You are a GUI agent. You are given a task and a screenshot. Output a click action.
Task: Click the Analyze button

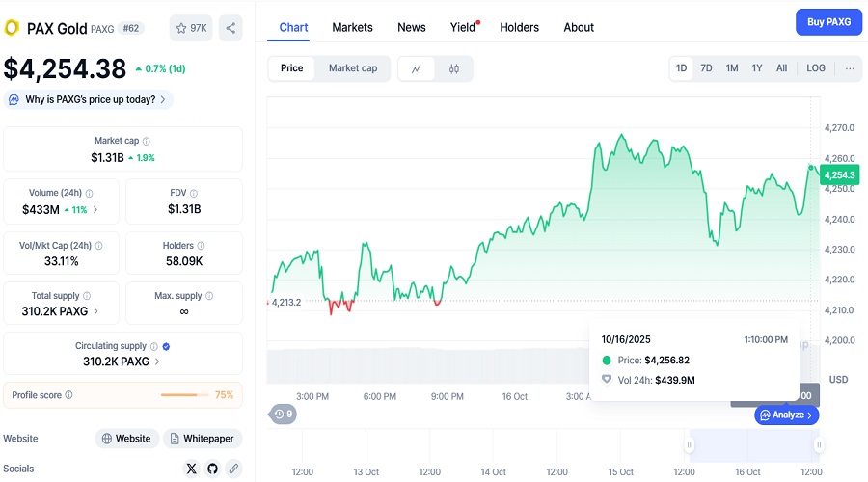[787, 415]
